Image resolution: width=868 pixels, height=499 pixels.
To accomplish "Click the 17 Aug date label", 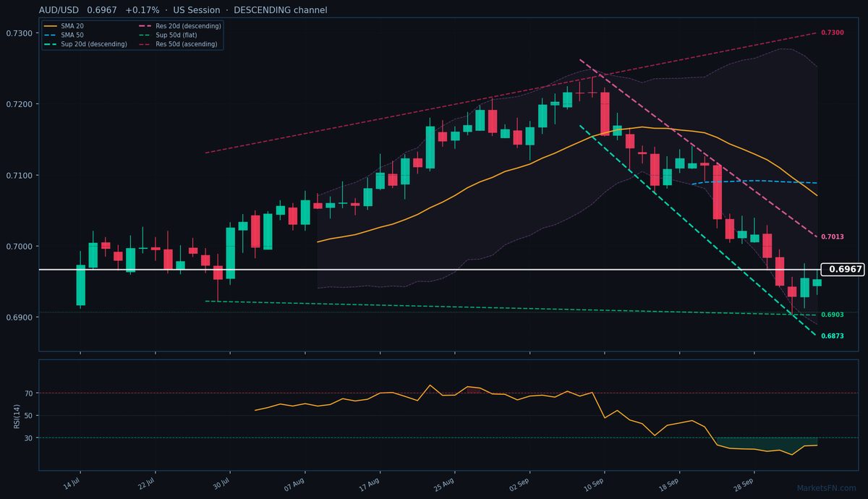I will coord(370,484).
